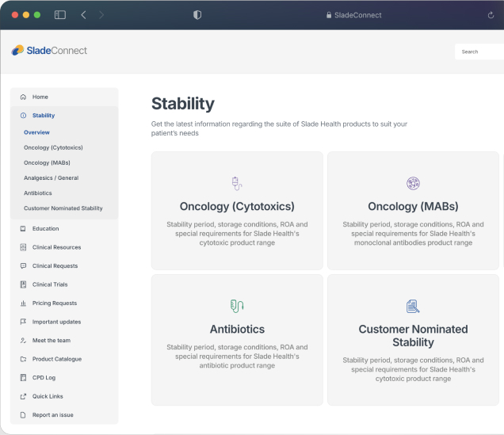The width and height of the screenshot is (504, 435).
Task: Select Report an issue
Action: pos(52,415)
